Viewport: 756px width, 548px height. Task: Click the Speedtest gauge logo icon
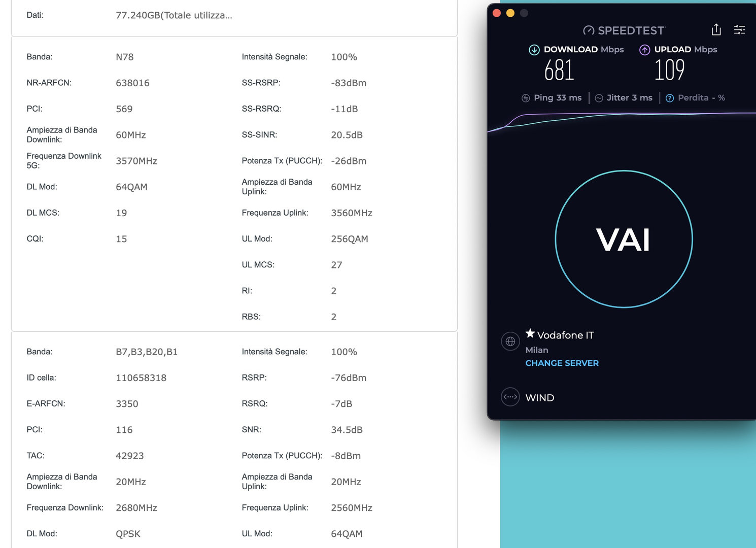tap(589, 30)
